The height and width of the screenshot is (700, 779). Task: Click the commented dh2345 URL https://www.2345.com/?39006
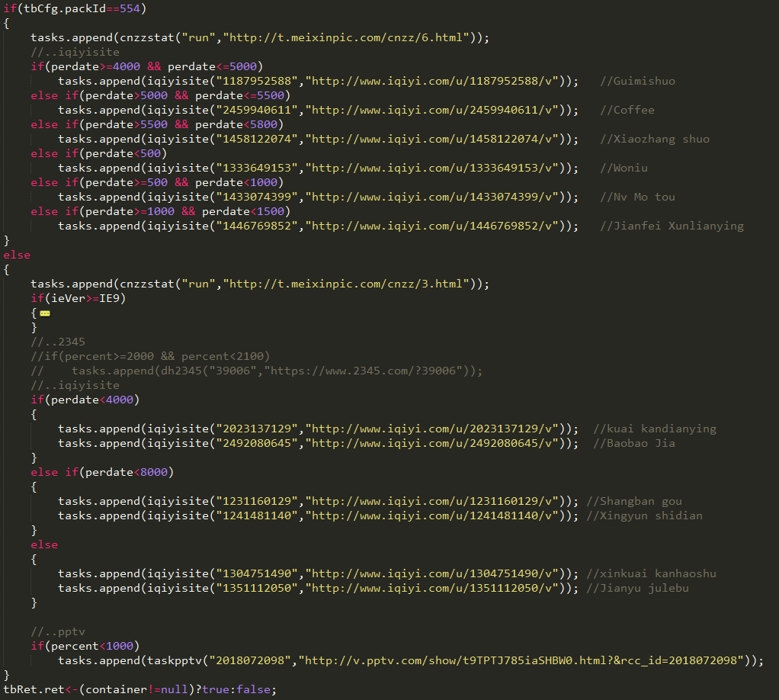[x=363, y=371]
